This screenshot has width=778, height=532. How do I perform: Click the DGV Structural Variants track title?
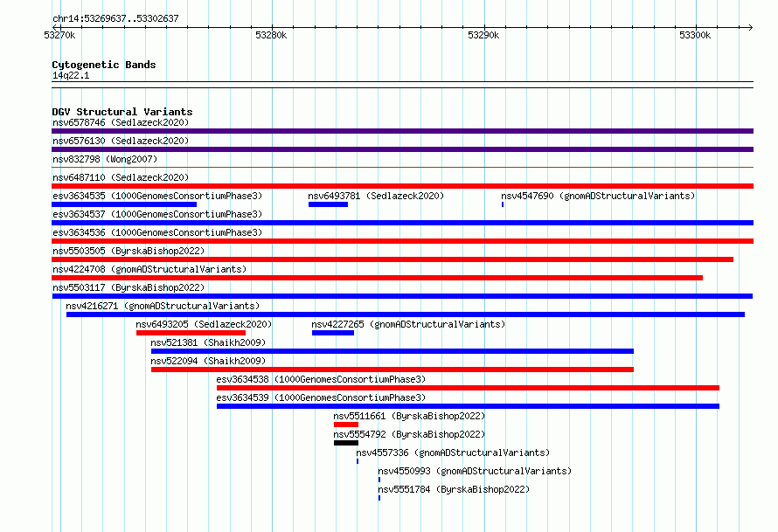122,112
